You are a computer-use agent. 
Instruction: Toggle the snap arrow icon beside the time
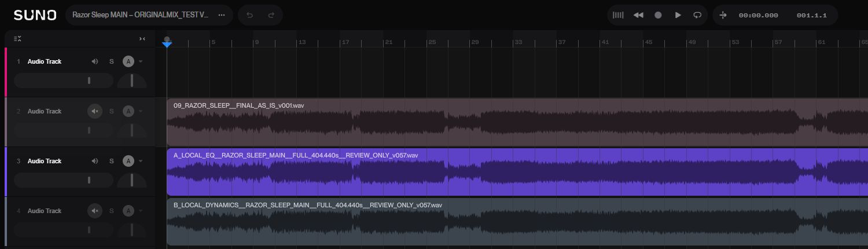723,15
